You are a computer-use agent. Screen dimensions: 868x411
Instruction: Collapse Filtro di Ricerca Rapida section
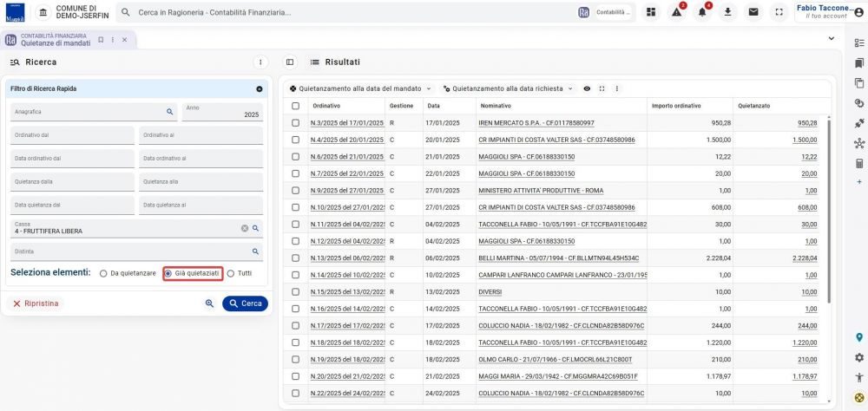coord(259,89)
